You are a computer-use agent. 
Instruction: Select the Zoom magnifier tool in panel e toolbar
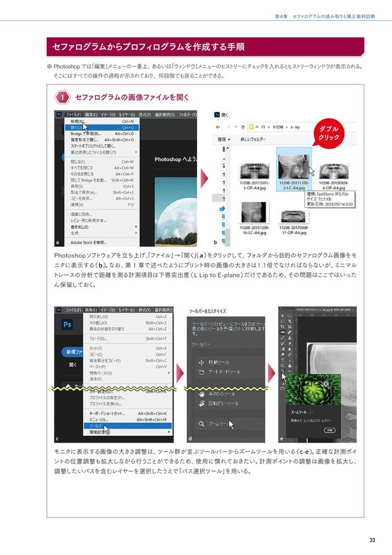(283, 371)
